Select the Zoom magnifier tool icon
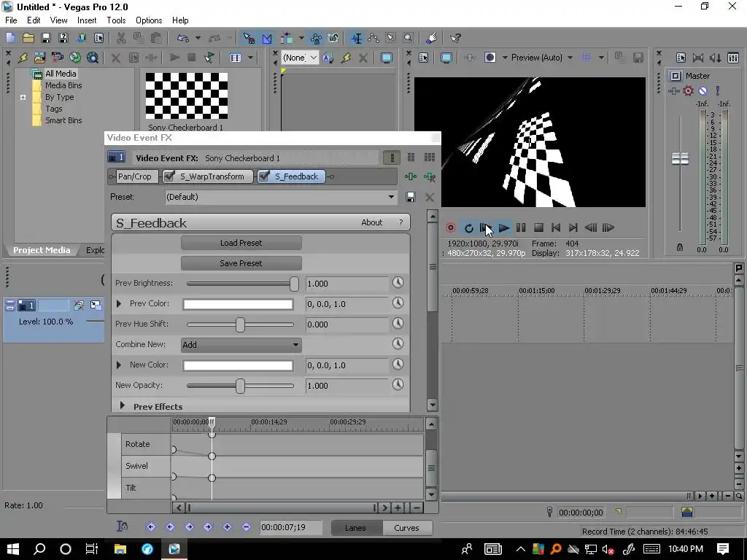The width and height of the screenshot is (747, 560). pos(409,38)
